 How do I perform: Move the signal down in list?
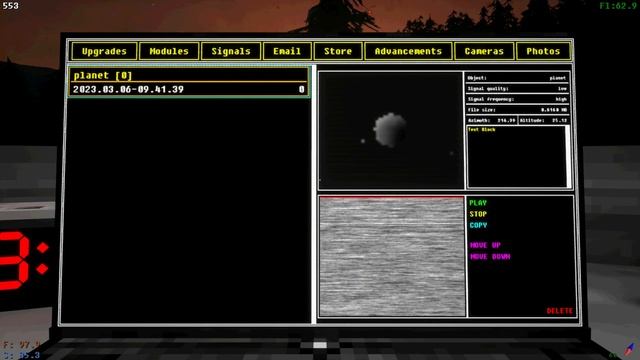(490, 257)
